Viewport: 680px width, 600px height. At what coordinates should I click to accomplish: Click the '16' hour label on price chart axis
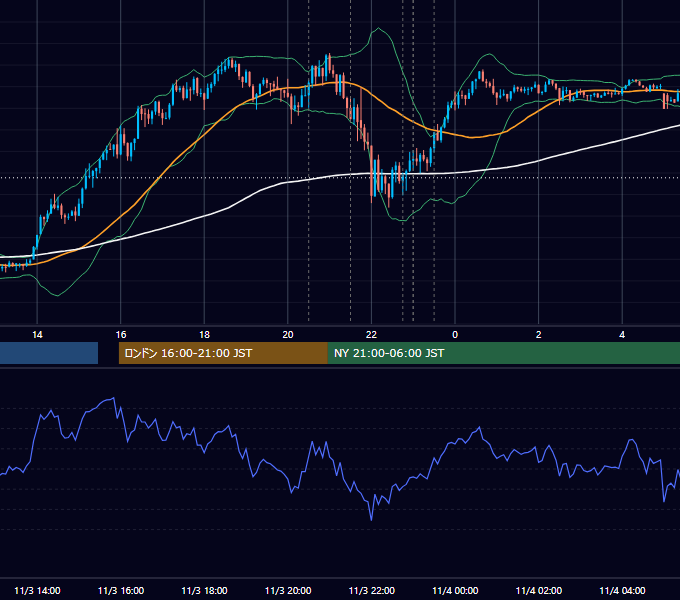pos(121,335)
